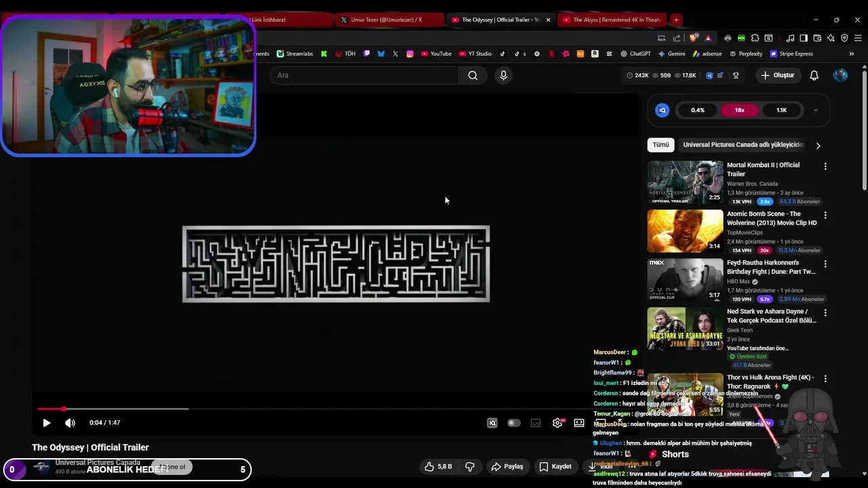Click the vidIQ icon in player controls
868x488 pixels.
(x=492, y=423)
